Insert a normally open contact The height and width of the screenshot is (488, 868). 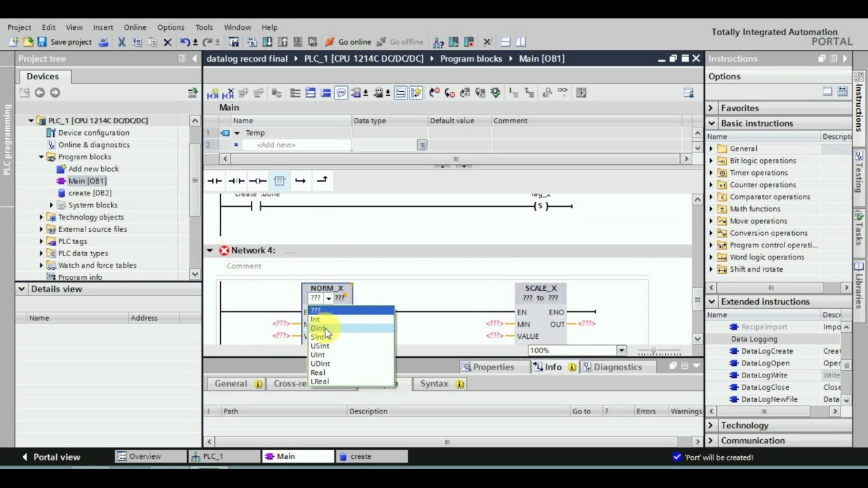tap(214, 180)
